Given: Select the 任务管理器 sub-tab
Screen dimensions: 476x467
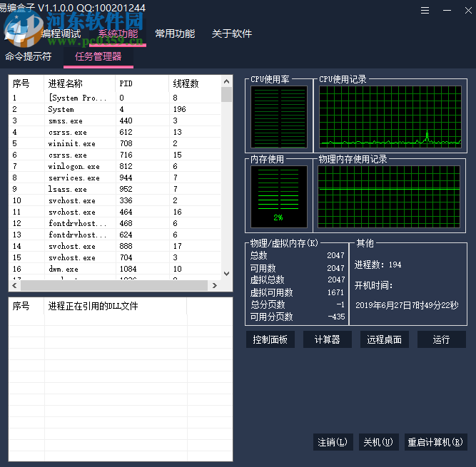Looking at the screenshot, I should pos(98,56).
